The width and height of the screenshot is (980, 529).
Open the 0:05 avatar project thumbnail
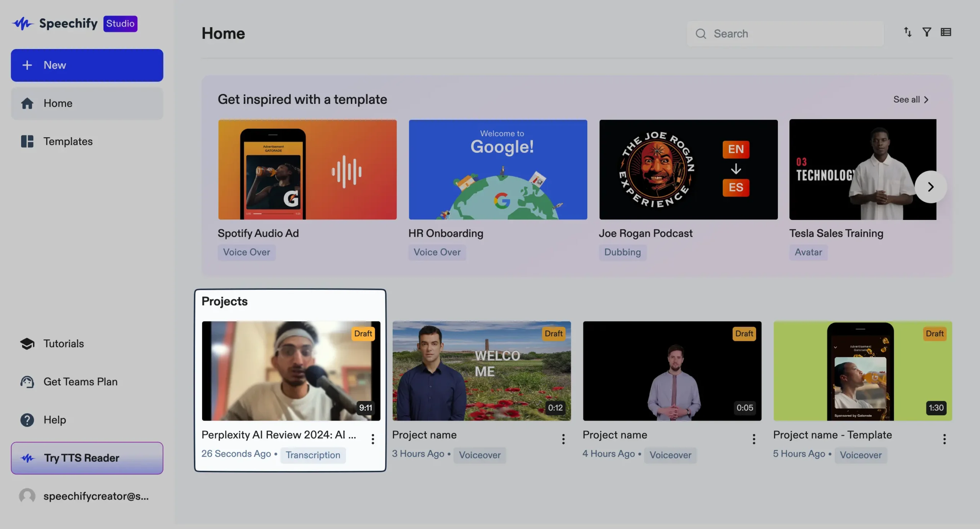click(x=672, y=371)
